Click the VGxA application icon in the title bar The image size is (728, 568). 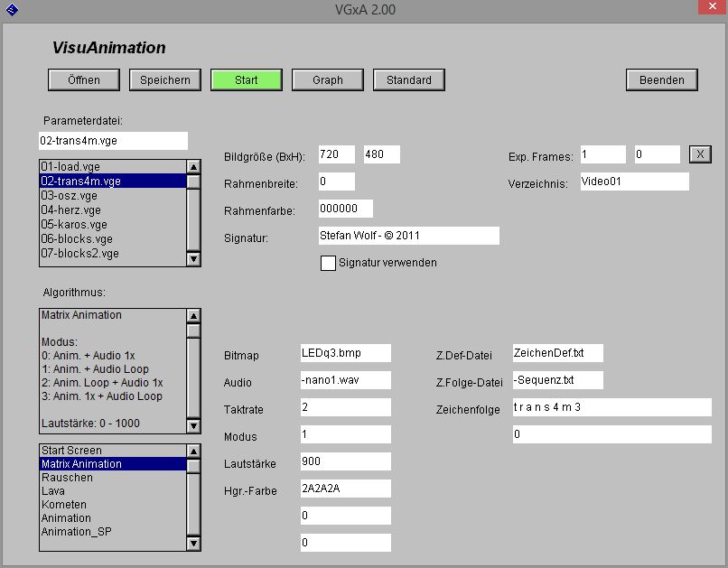pos(13,10)
